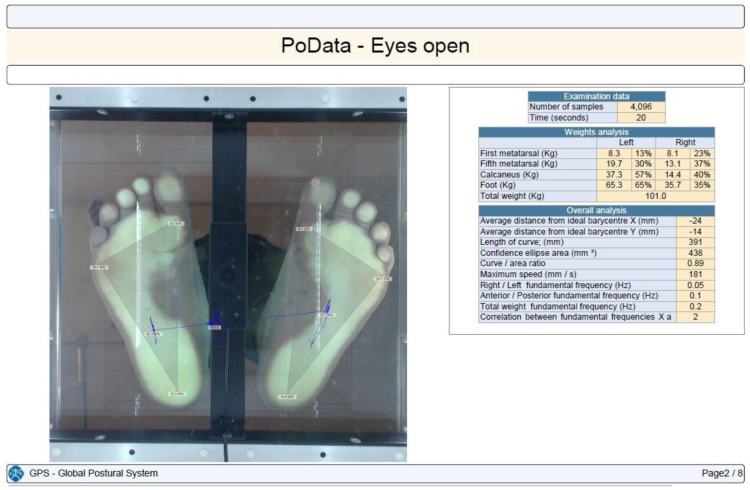Viewport: 750px width, 490px height.
Task: Click the "Page2 / 8" page indicator
Action: point(722,473)
